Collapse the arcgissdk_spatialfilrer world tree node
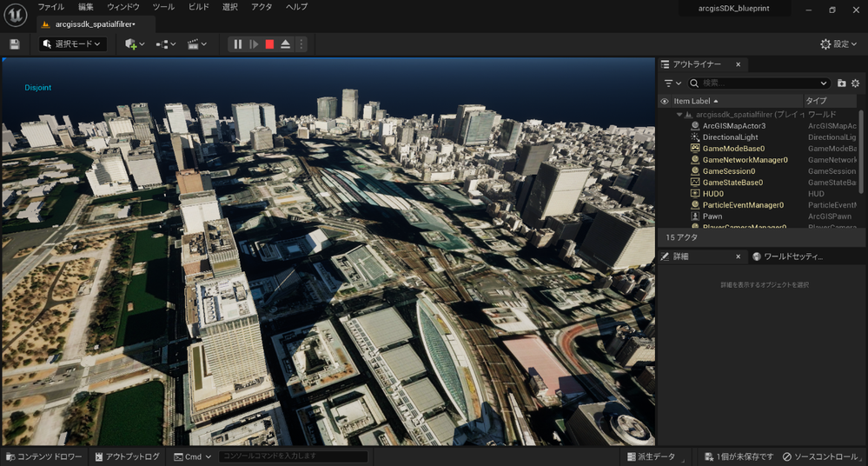This screenshot has height=466, width=868. pos(679,114)
